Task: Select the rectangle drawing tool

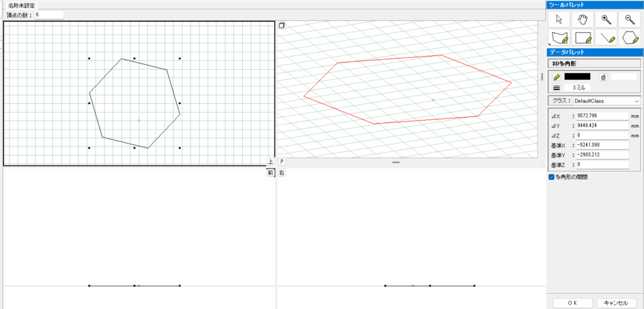Action: 583,38
